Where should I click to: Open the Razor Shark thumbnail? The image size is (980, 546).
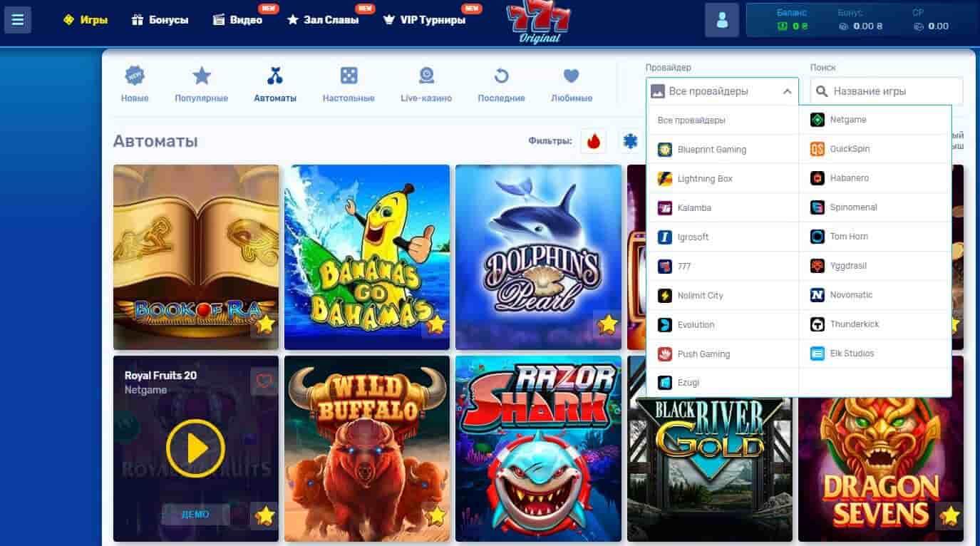pos(538,449)
